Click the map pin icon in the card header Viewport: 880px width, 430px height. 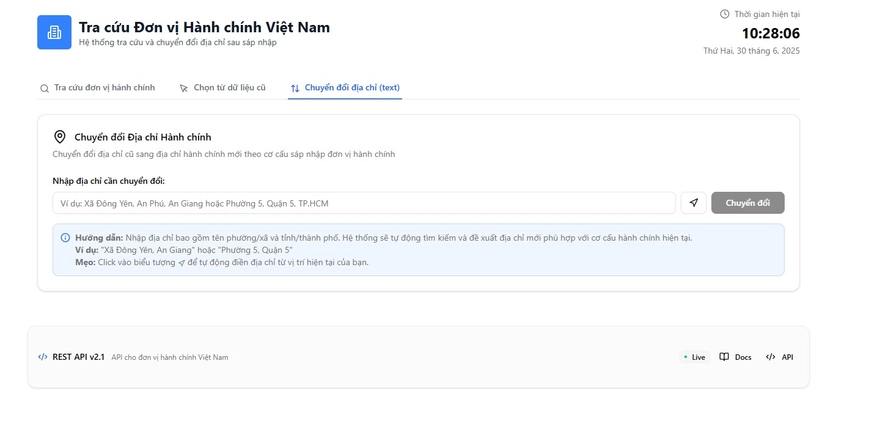click(x=60, y=137)
